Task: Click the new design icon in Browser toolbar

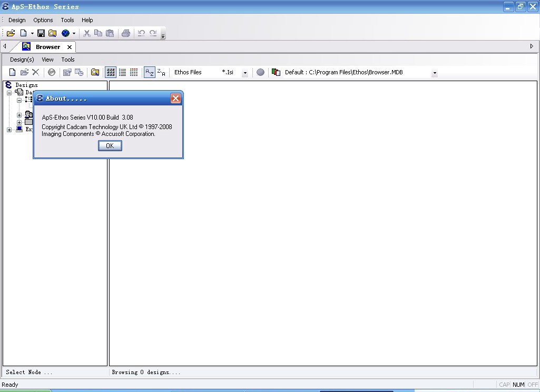Action: point(13,72)
